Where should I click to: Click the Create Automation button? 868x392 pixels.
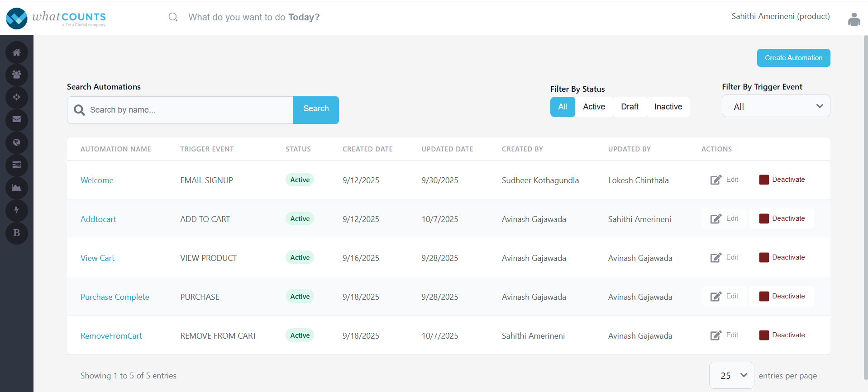click(793, 58)
